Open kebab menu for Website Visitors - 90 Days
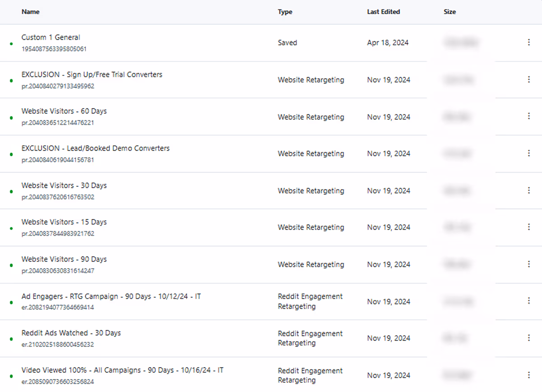Image resolution: width=542 pixels, height=392 pixels. click(x=529, y=264)
